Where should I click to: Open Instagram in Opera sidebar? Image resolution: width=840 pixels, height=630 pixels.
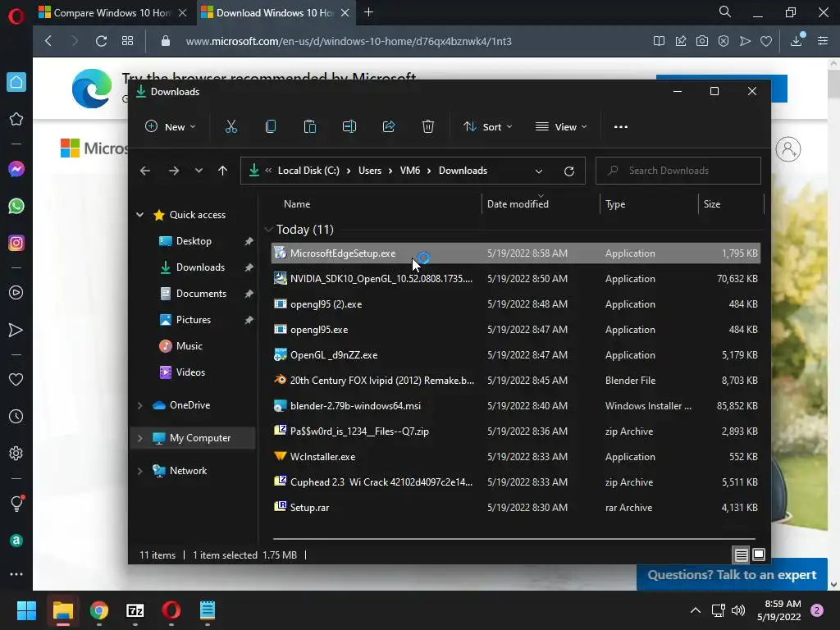coord(16,243)
